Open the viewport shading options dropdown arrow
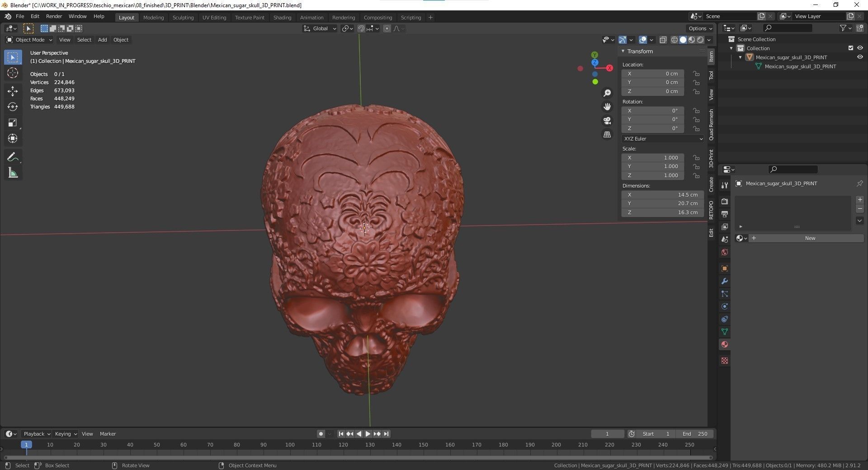Viewport: 868px width, 470px height. [x=709, y=40]
